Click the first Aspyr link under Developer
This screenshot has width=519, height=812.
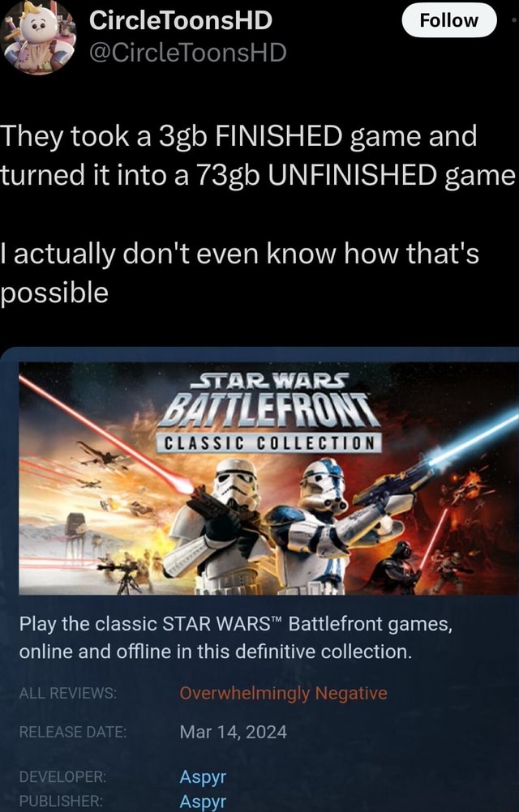tap(203, 777)
